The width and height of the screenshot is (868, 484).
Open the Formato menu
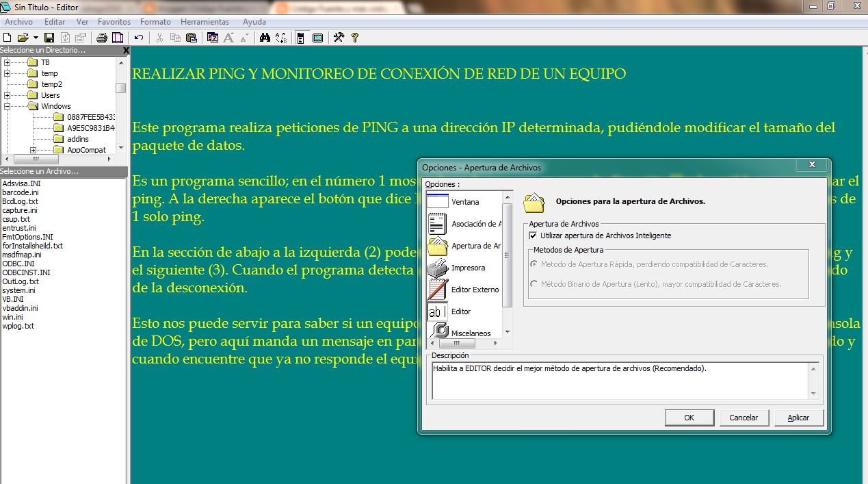(155, 21)
